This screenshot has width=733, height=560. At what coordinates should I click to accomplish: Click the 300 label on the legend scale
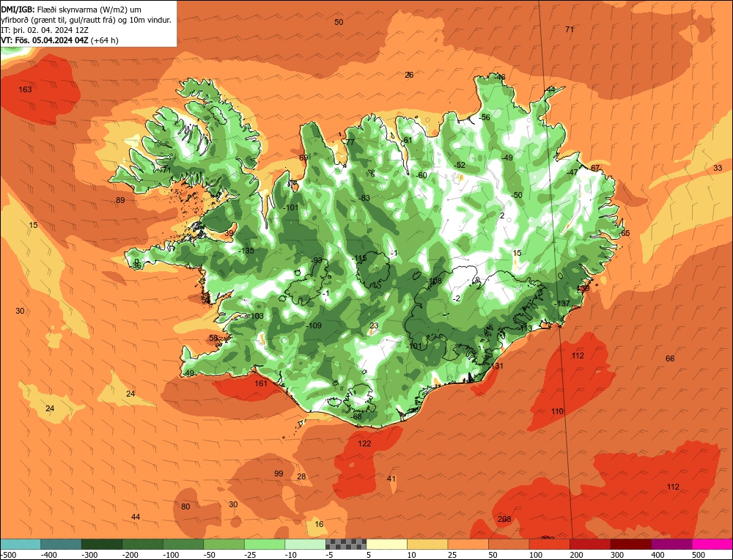[x=617, y=555]
